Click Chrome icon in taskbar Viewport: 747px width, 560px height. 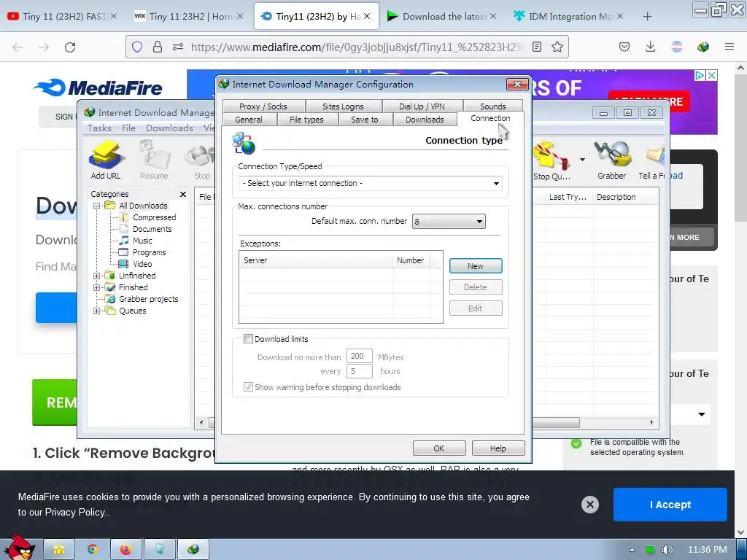pyautogui.click(x=93, y=550)
